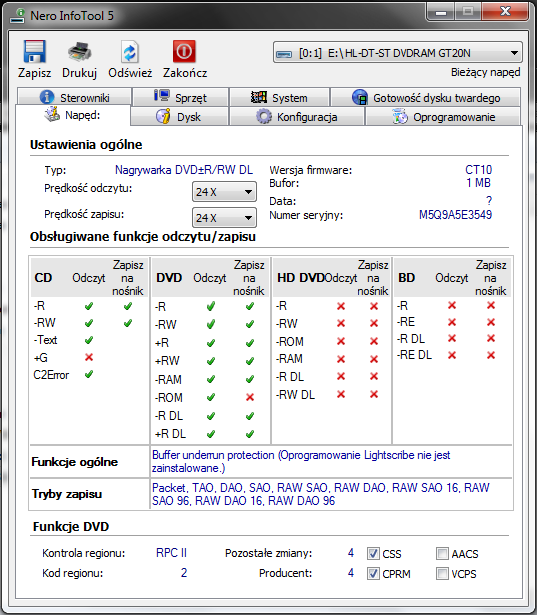This screenshot has height=615, width=537.
Task: Click the red cross for BD-R read
Action: pyautogui.click(x=452, y=305)
